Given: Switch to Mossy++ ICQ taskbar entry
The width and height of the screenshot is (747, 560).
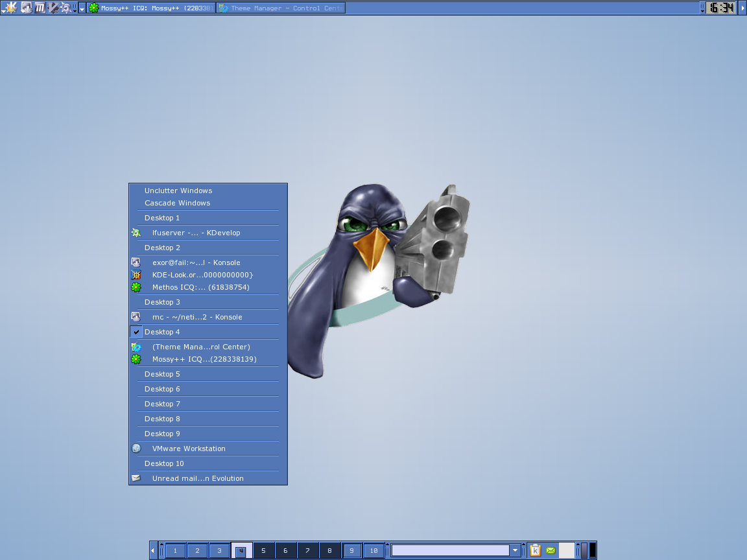Looking at the screenshot, I should click(x=151, y=8).
